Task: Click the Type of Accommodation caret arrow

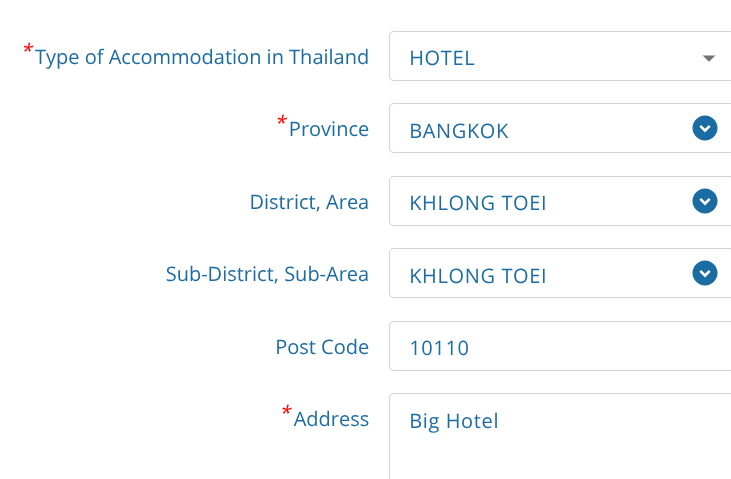Action: coord(709,58)
